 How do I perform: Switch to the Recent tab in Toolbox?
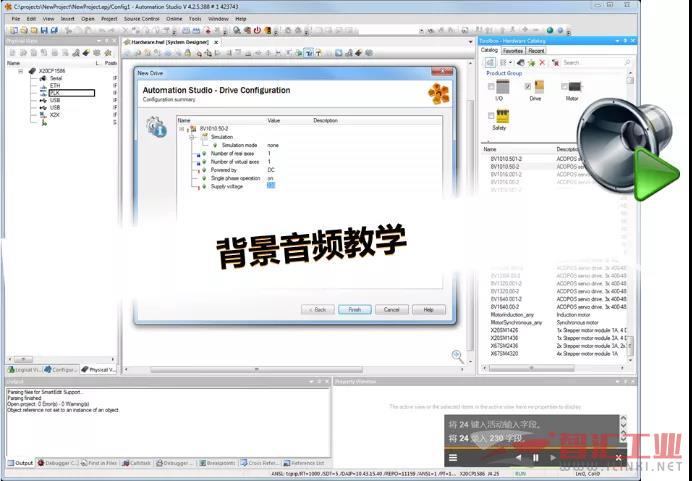click(536, 51)
